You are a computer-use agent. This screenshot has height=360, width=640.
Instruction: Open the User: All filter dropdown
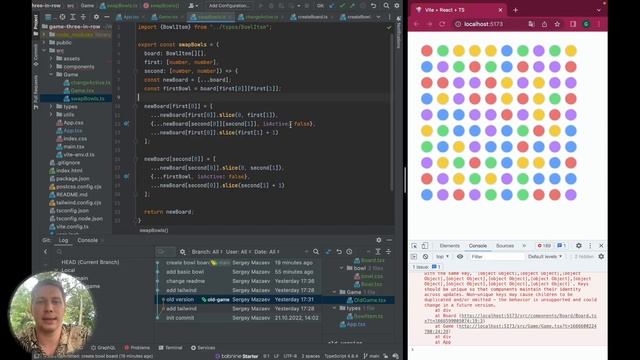point(238,252)
